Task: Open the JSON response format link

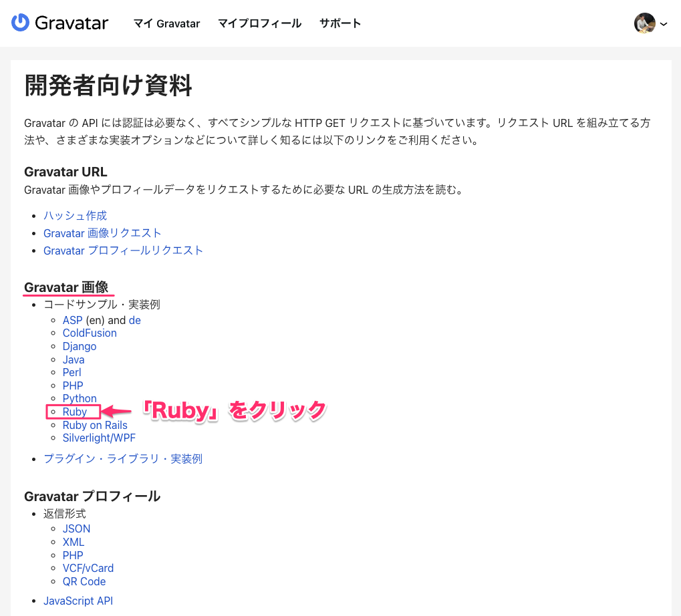Action: tap(76, 528)
